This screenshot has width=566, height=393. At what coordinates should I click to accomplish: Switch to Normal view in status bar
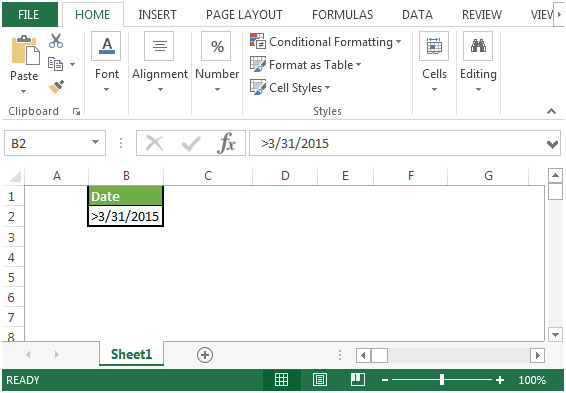pyautogui.click(x=281, y=380)
